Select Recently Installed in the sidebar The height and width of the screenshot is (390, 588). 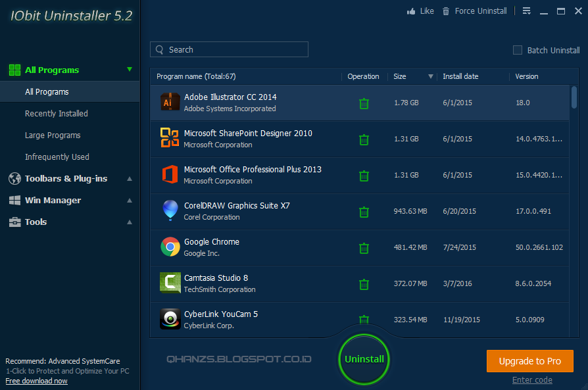55,113
